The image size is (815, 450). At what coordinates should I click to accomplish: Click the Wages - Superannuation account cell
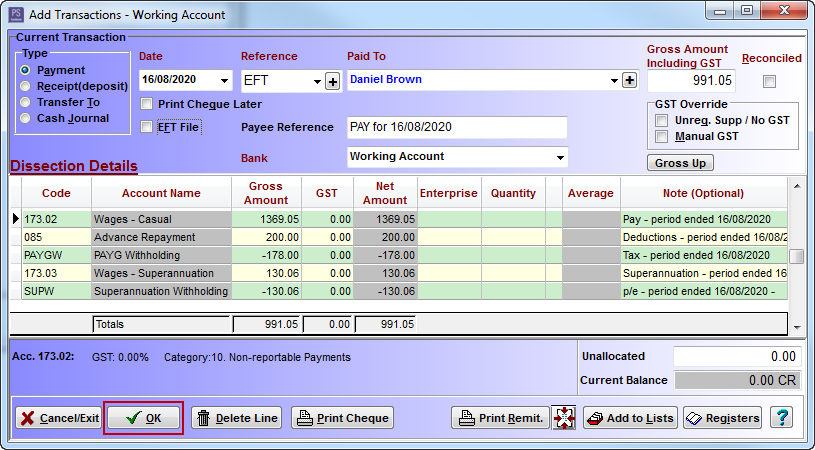coord(162,273)
